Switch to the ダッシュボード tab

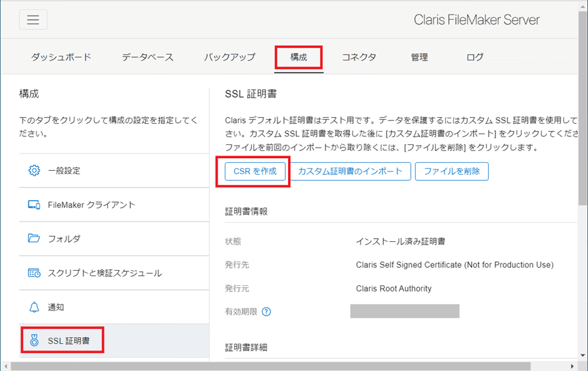(x=61, y=57)
